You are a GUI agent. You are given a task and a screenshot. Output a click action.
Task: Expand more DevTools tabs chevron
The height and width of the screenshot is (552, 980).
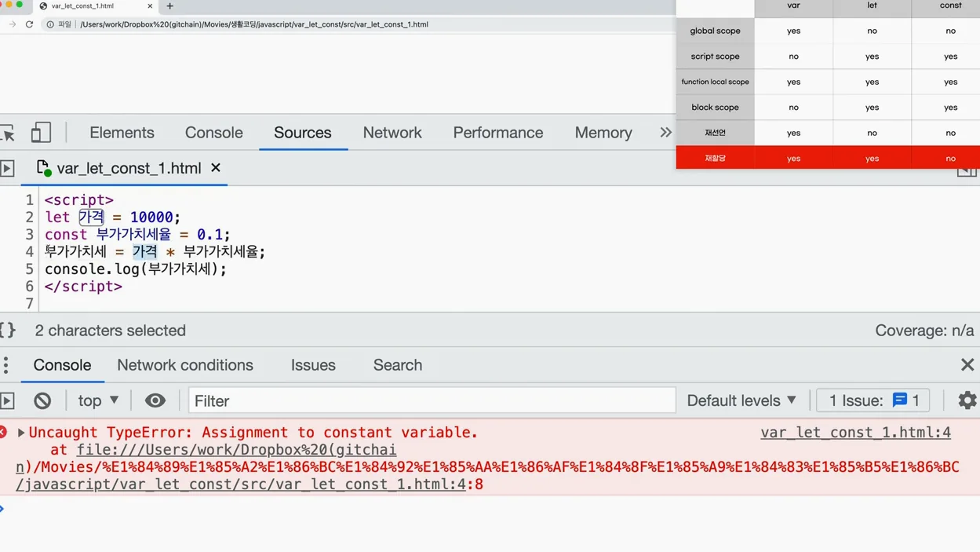[665, 133]
